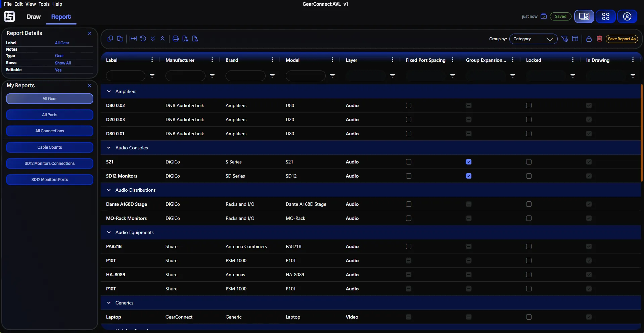
Task: Open the column layout icon
Action: click(575, 39)
